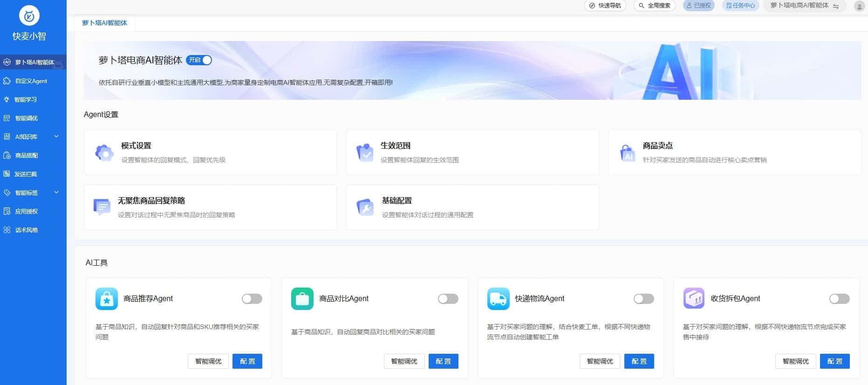Click the 商品对比Agent title text
868x385 pixels.
pos(344,299)
